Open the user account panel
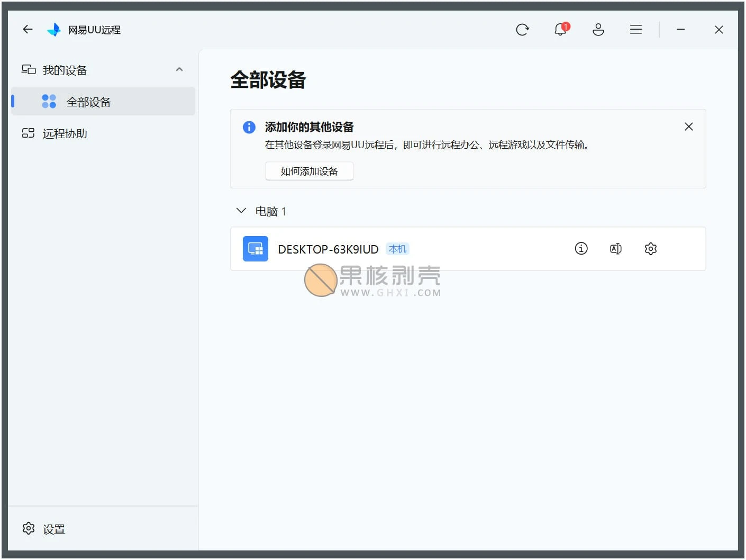 pyautogui.click(x=598, y=30)
